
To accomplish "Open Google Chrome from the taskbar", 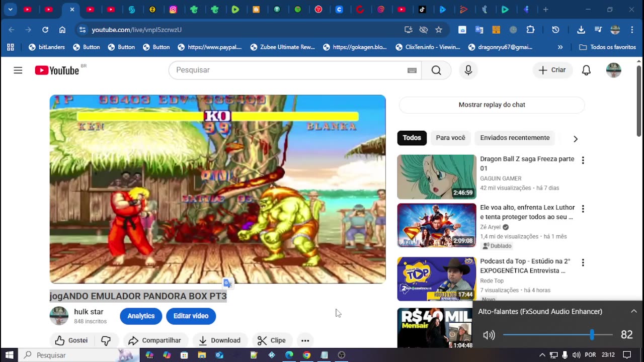I will click(306, 355).
